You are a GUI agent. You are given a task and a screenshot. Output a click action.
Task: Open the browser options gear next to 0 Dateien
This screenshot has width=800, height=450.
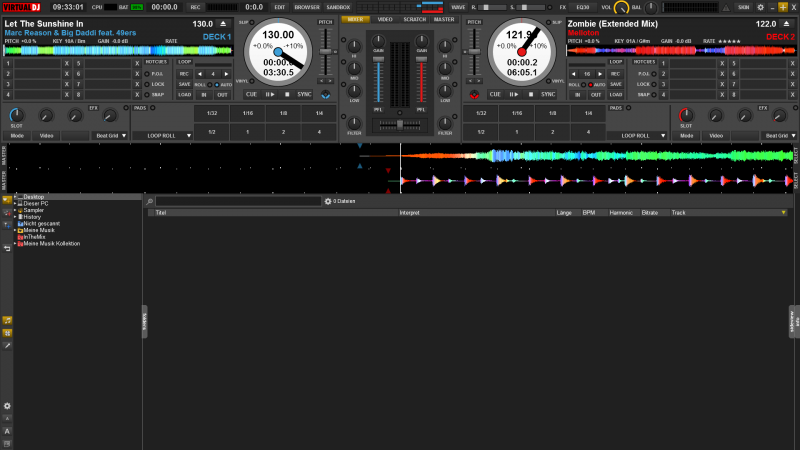[x=328, y=202]
